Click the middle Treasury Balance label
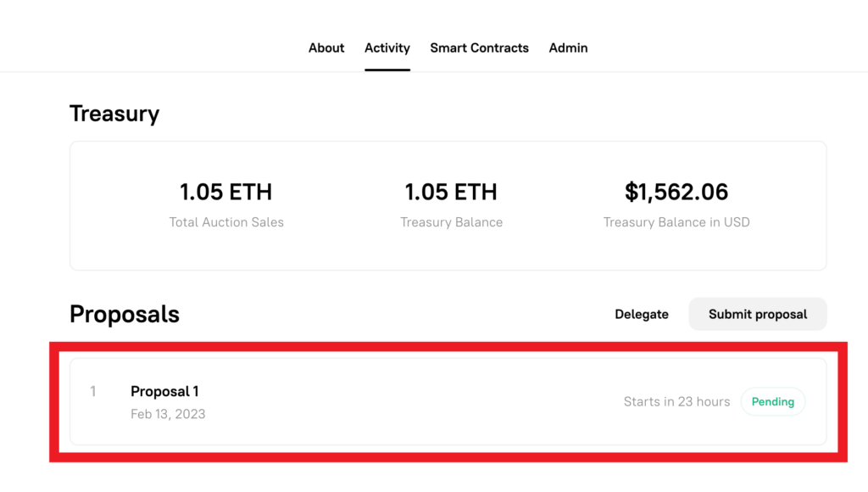The width and height of the screenshot is (868, 492). click(x=451, y=222)
